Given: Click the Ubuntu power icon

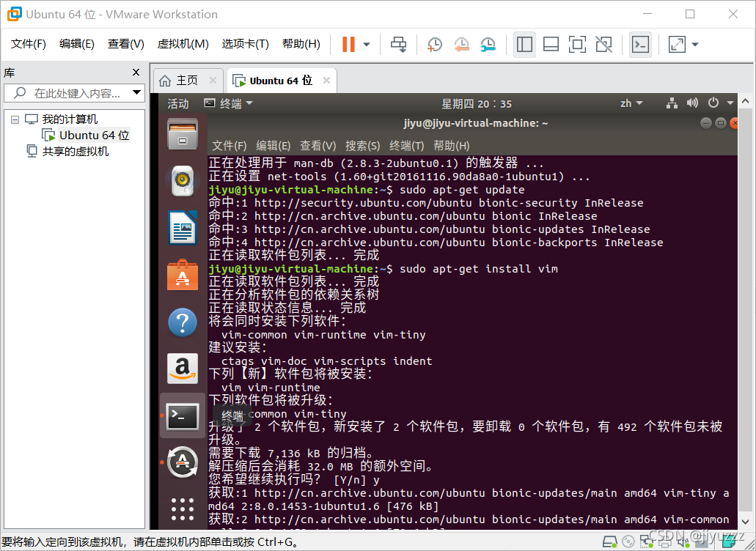Looking at the screenshot, I should 713,103.
